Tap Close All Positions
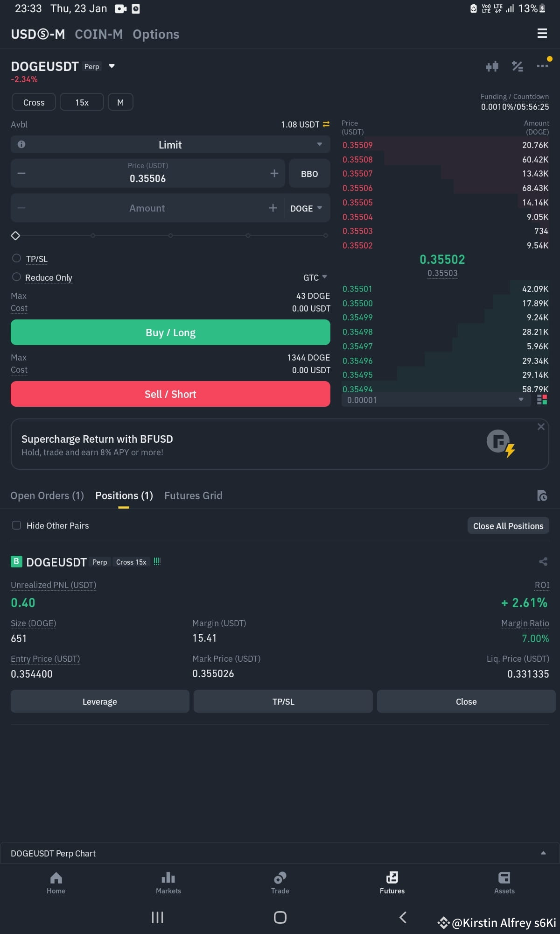 [x=508, y=526]
